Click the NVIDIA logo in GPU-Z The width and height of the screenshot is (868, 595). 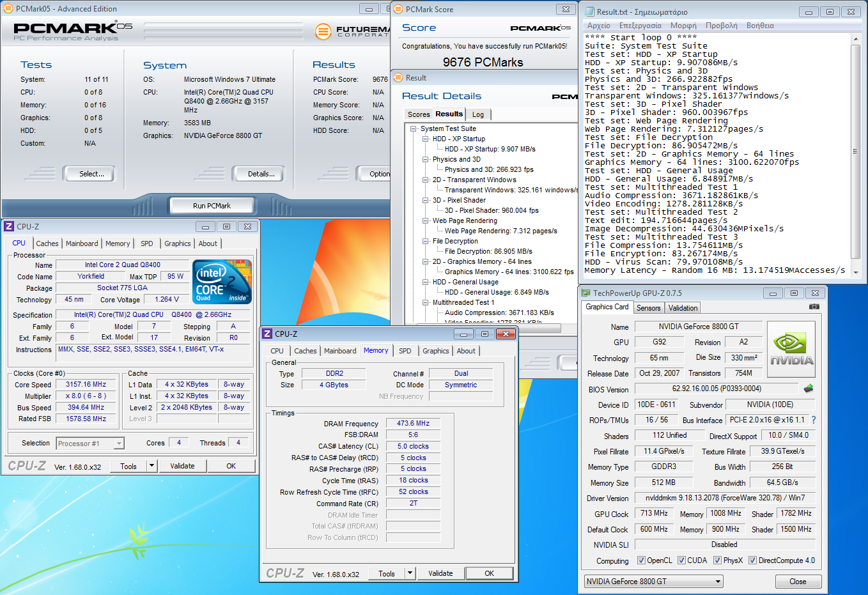point(791,350)
